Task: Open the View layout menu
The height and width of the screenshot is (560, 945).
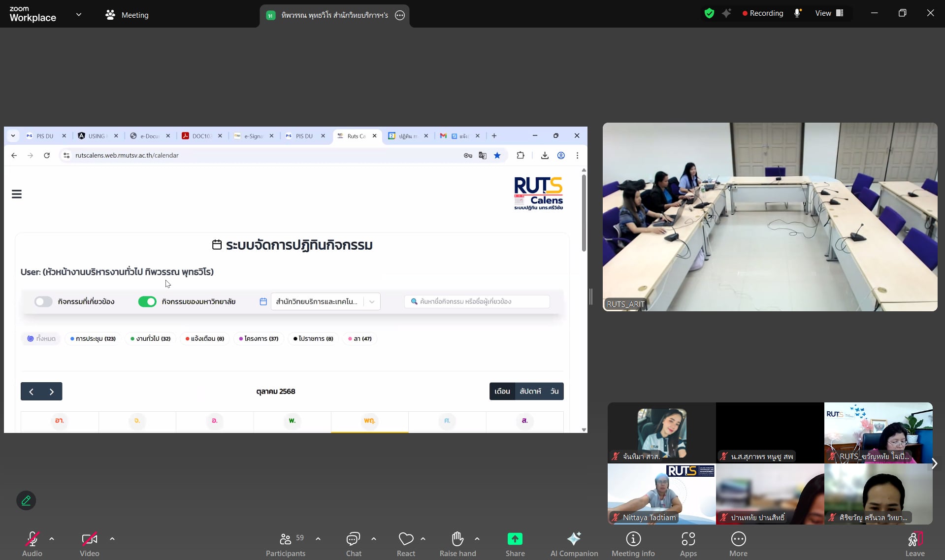Action: click(829, 13)
